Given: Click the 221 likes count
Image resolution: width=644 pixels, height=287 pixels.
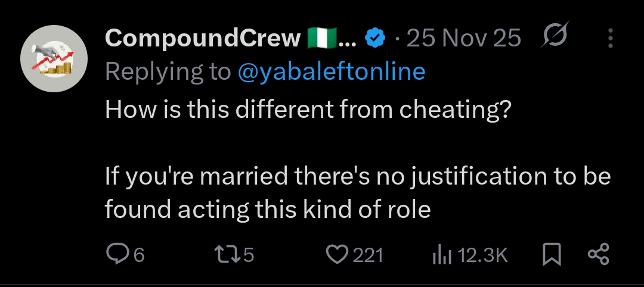Looking at the screenshot, I should tap(368, 255).
